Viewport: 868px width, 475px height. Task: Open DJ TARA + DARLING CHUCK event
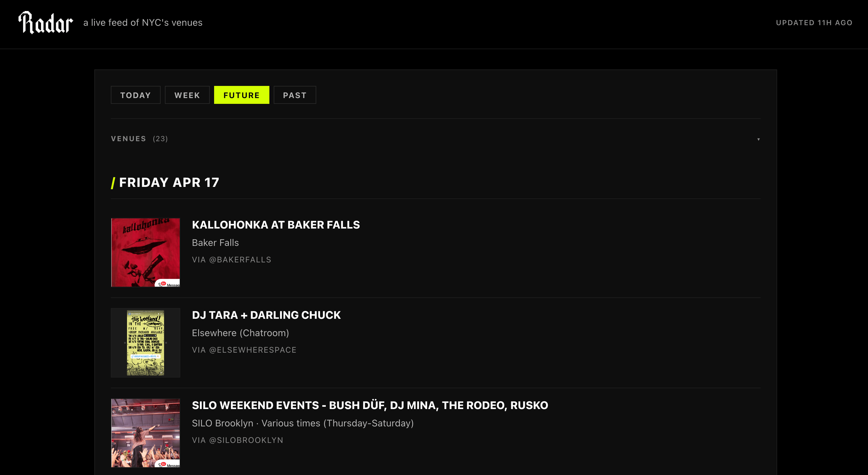click(266, 315)
